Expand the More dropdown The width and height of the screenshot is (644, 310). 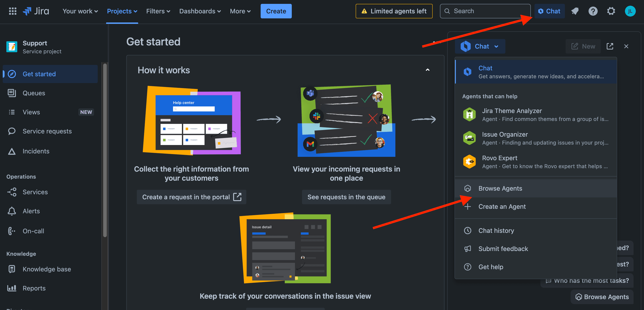240,11
